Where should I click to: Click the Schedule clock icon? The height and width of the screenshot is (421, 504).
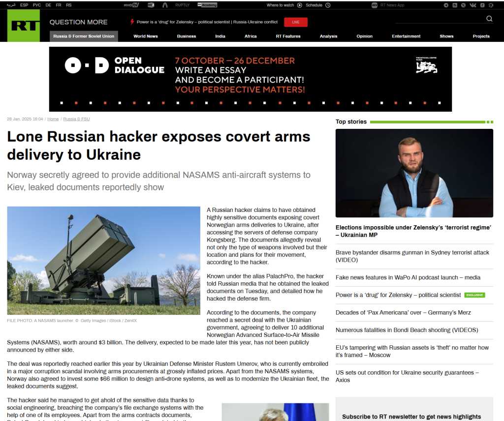pyautogui.click(x=328, y=5)
